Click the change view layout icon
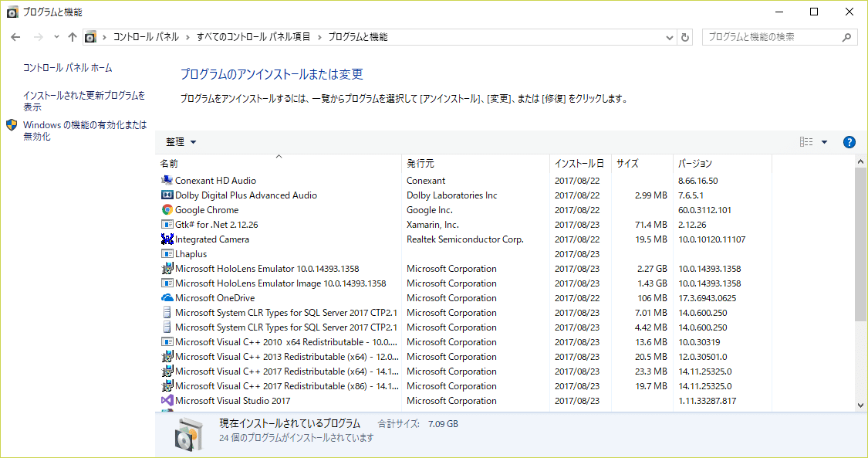 806,142
